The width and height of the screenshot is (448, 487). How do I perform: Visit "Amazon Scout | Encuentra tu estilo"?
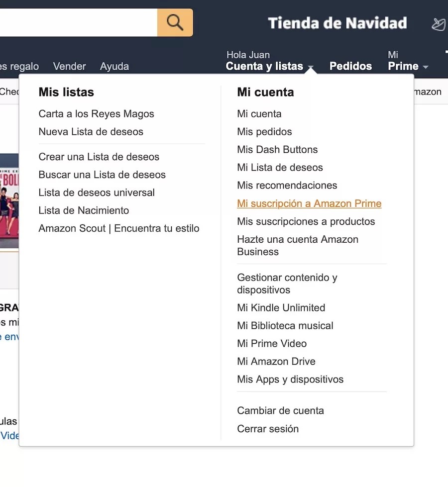[x=119, y=228]
